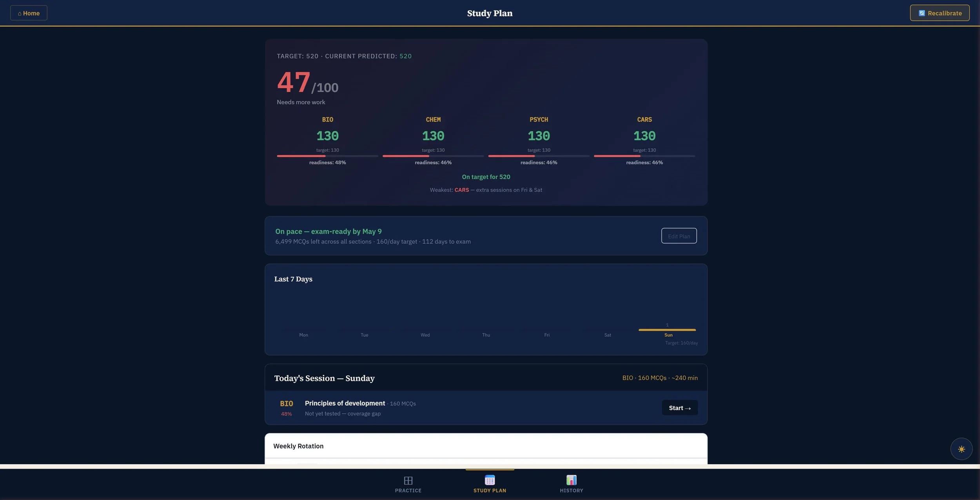Open the History chart icon

pos(571,480)
